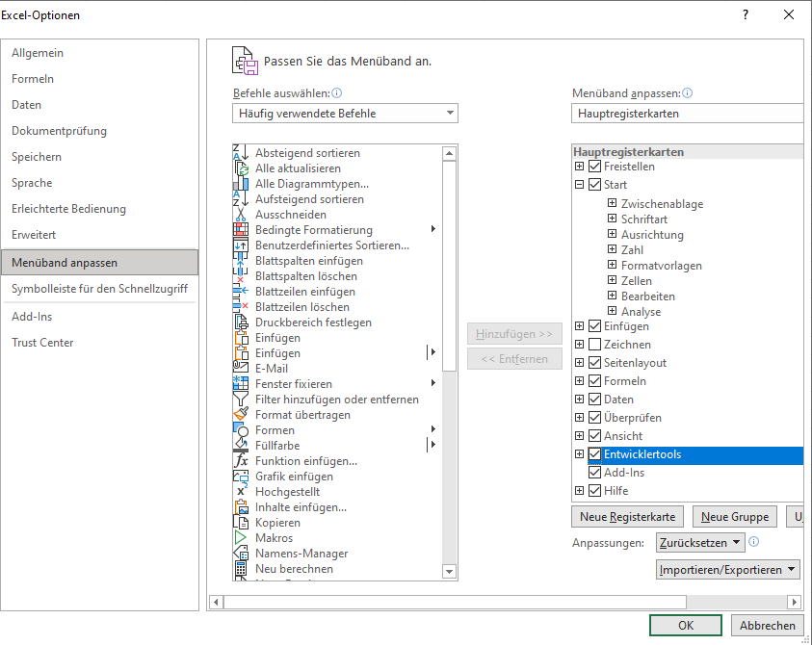Select the Druckbereich festlegen icon
This screenshot has height=645, width=812.
point(241,322)
